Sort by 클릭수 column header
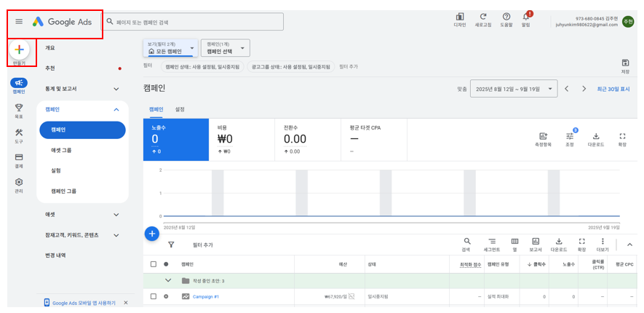The width and height of the screenshot is (644, 313). coord(536,264)
